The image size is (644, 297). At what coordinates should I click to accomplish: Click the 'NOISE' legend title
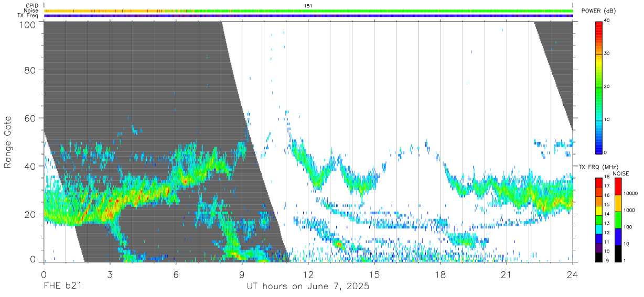(621, 173)
